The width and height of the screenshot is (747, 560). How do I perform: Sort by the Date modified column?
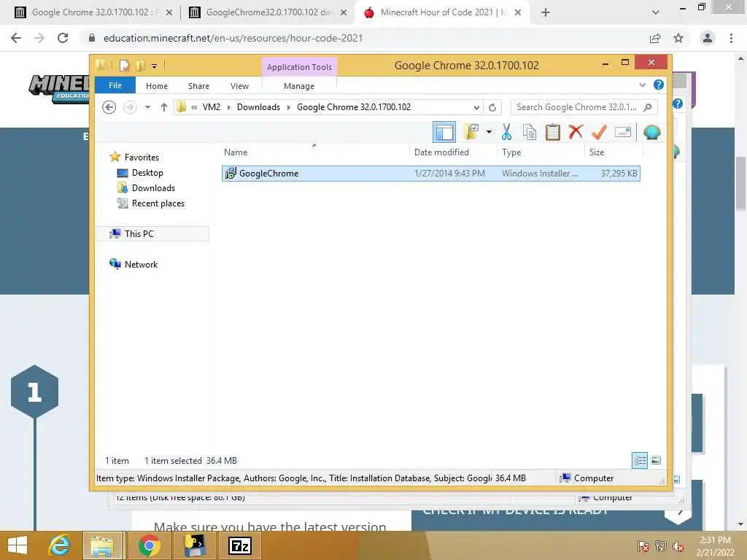[441, 152]
